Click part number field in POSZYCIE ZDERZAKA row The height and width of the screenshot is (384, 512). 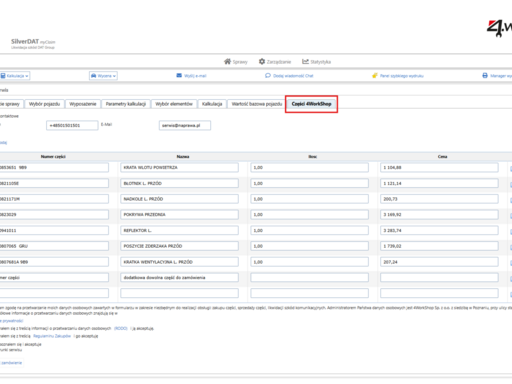tap(54, 246)
